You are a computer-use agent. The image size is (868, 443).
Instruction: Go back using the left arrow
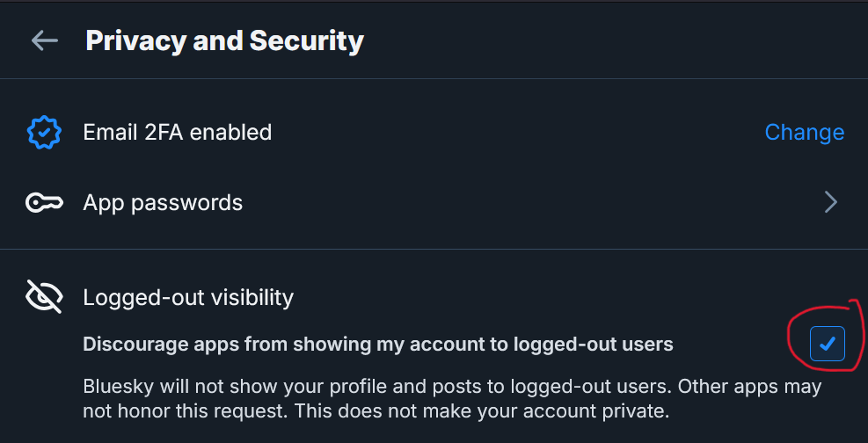coord(44,40)
